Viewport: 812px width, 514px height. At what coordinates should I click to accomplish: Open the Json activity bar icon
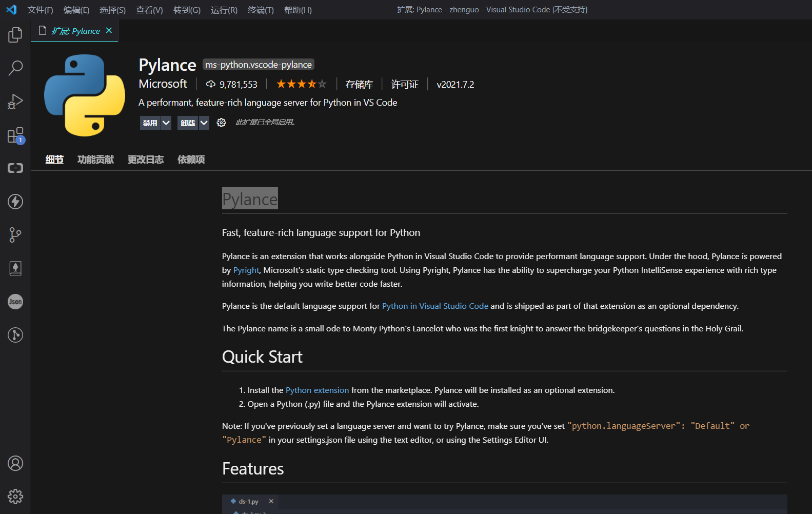point(15,302)
